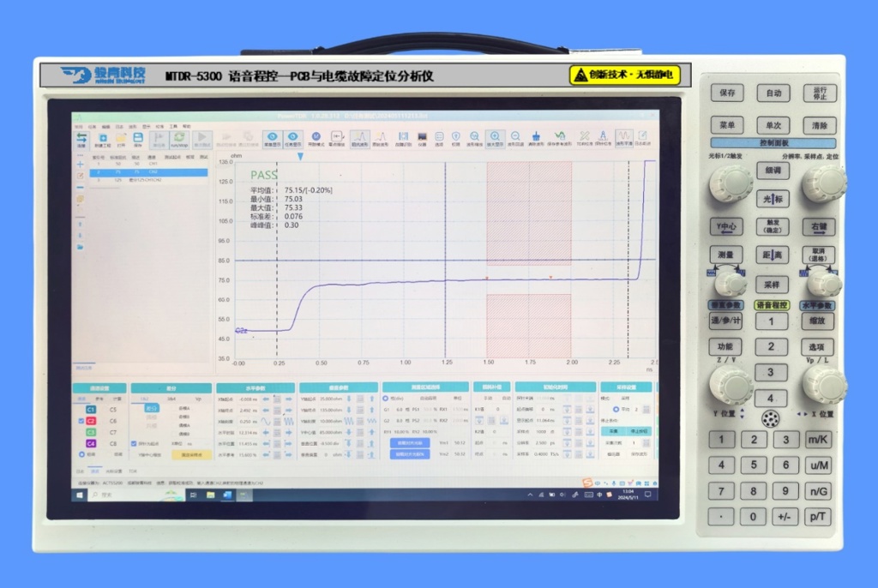Switch to the Vp tab
The height and width of the screenshot is (588, 878).
[198, 399]
